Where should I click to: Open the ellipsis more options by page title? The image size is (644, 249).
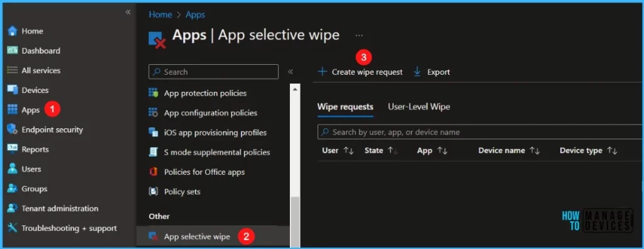point(359,36)
